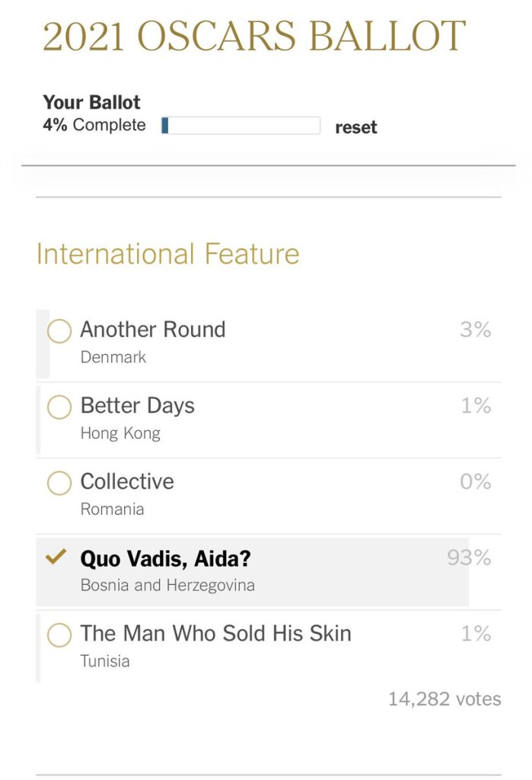Screen dimensions: 532x780
Task: Click the 3% percentage for Another Round
Action: [476, 330]
